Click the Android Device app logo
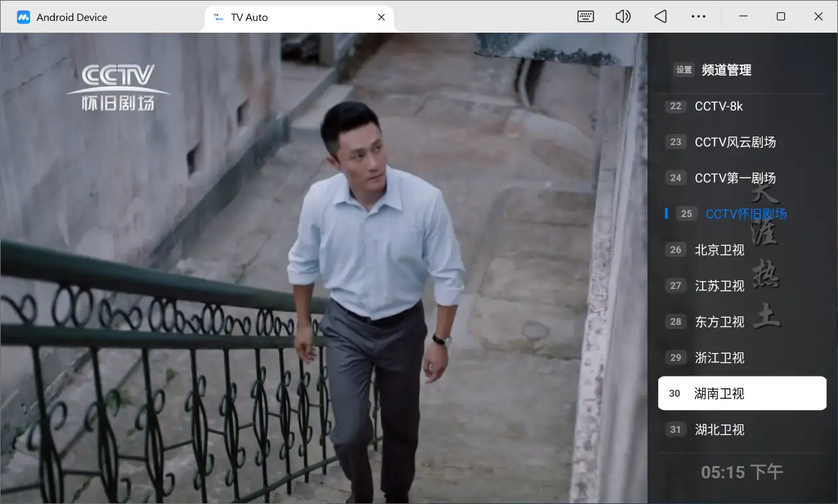 click(24, 18)
